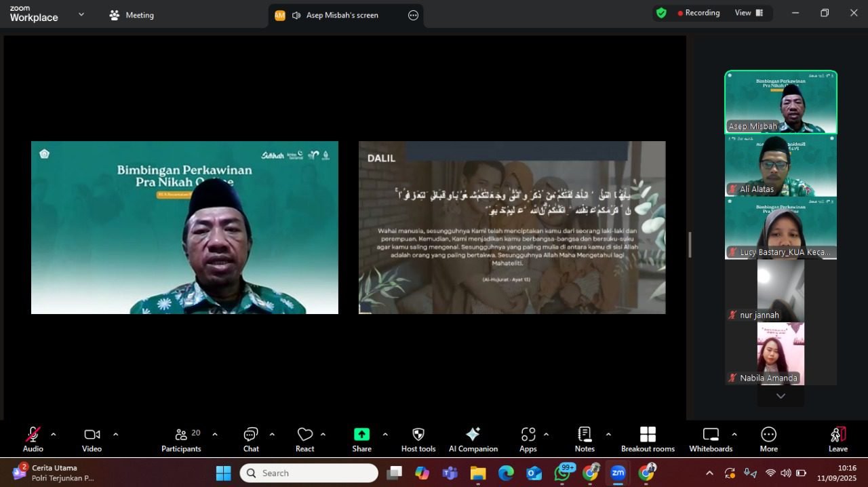The height and width of the screenshot is (487, 868).
Task: Unmute microphone using Audio button
Action: click(x=33, y=439)
